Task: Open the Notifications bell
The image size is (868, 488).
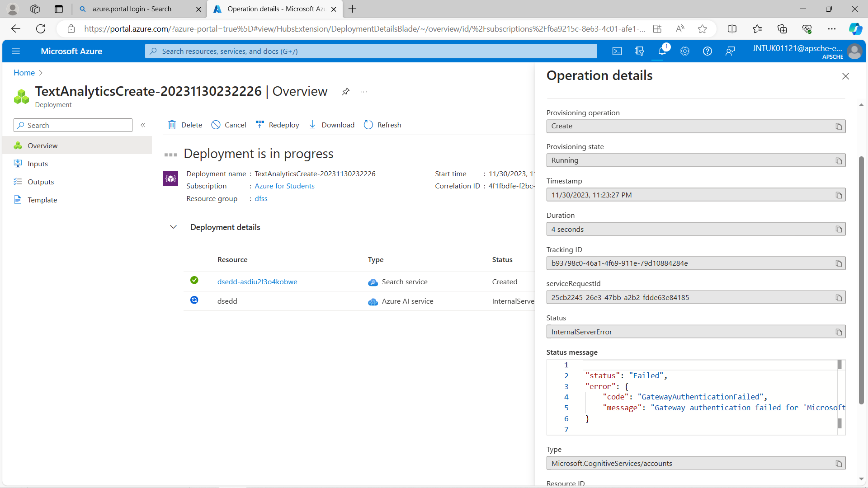Action: (x=662, y=51)
